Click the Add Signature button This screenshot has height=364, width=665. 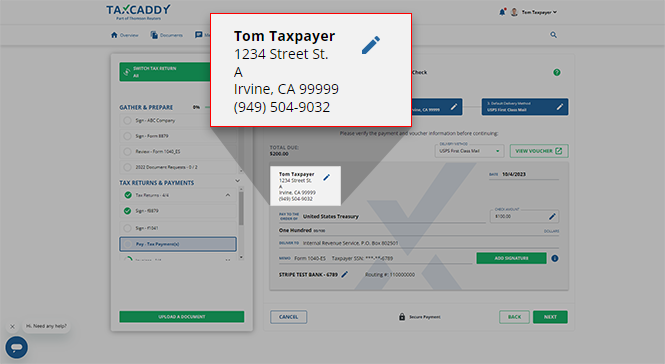[511, 258]
